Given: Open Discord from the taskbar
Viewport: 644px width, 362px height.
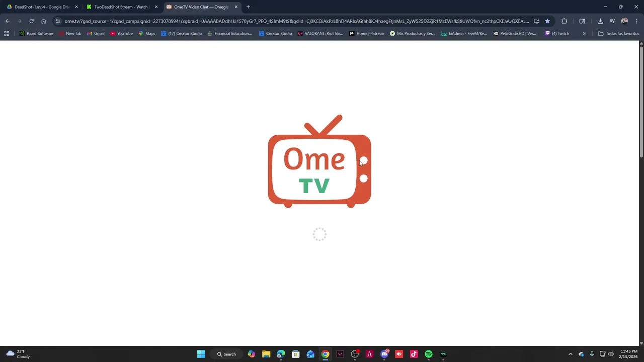Looking at the screenshot, I should (x=384, y=354).
